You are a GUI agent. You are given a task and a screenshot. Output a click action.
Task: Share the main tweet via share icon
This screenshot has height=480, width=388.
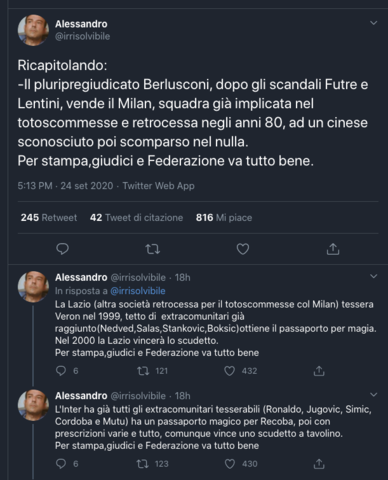pyautogui.click(x=333, y=249)
